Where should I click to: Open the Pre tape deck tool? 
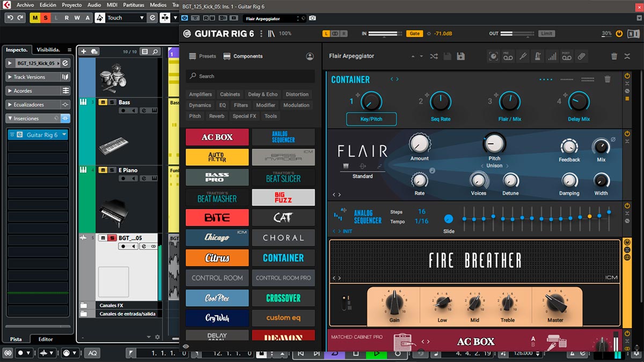508,56
